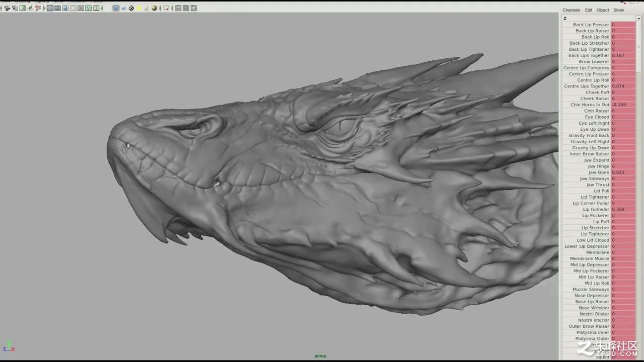This screenshot has width=644, height=362.
Task: Click the image plane icon
Action: (30, 8)
